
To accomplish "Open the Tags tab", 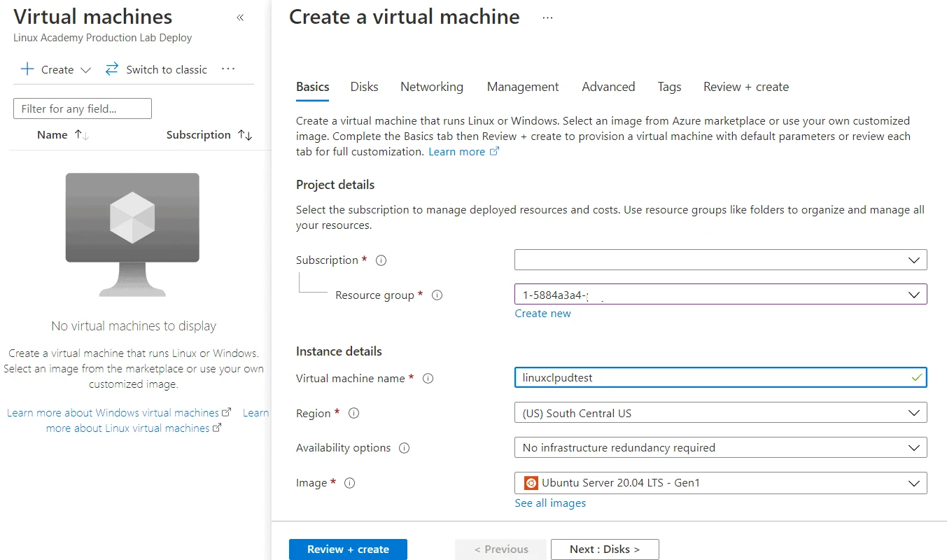I will click(668, 86).
